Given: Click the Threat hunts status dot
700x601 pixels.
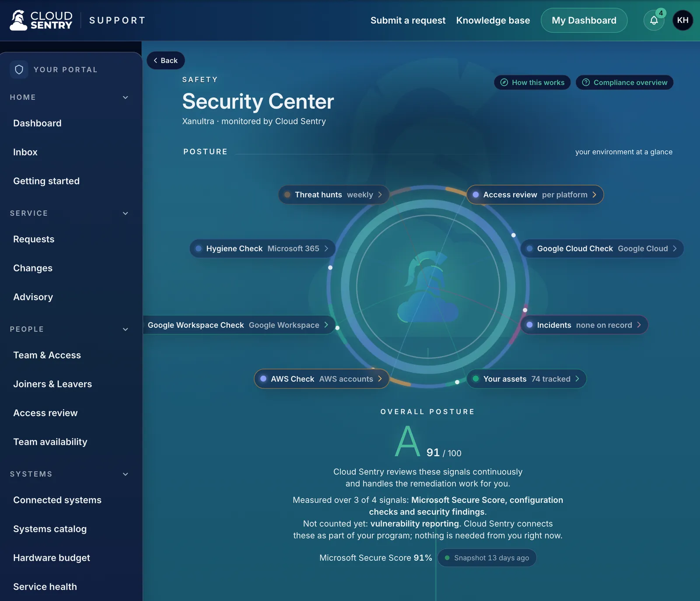Looking at the screenshot, I should 287,195.
